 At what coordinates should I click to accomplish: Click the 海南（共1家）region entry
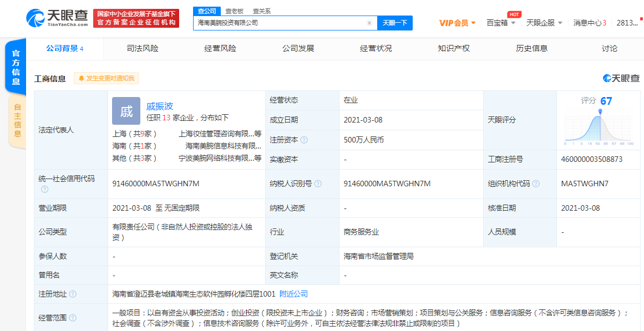tap(134, 146)
